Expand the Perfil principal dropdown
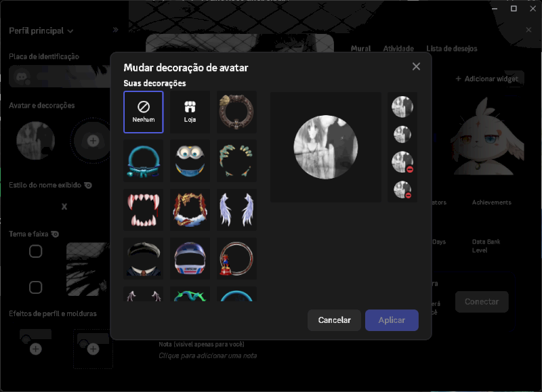The image size is (542, 392). point(41,30)
